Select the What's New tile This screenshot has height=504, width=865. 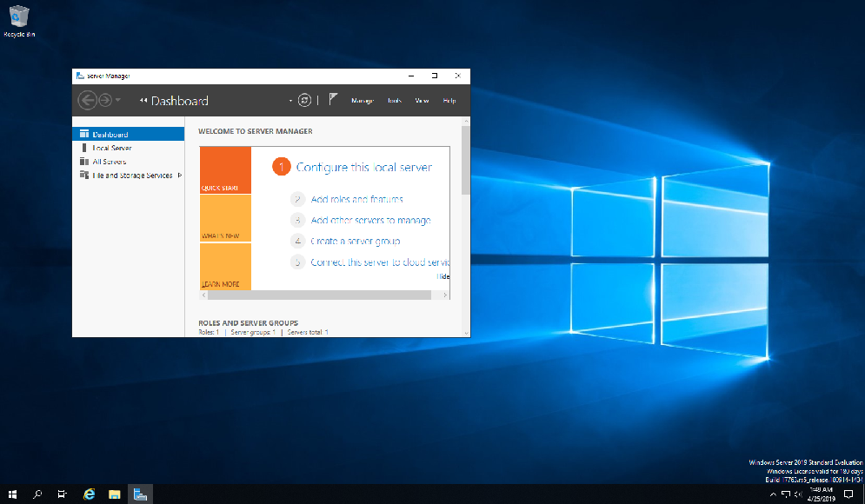click(225, 218)
